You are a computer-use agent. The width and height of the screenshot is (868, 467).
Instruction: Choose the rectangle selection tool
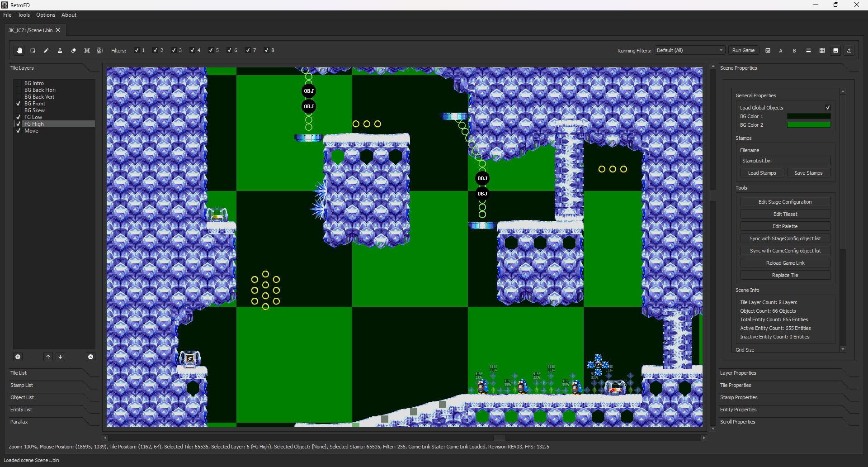pyautogui.click(x=33, y=51)
